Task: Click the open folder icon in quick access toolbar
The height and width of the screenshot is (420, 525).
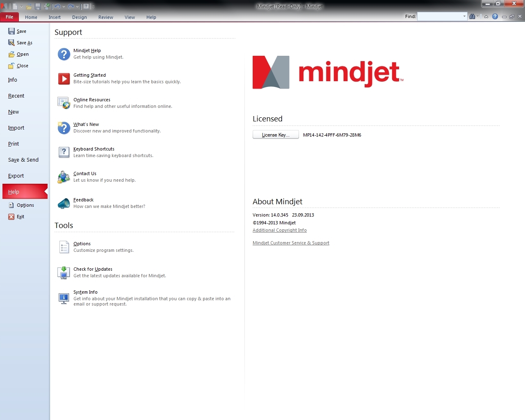Action: (x=29, y=7)
